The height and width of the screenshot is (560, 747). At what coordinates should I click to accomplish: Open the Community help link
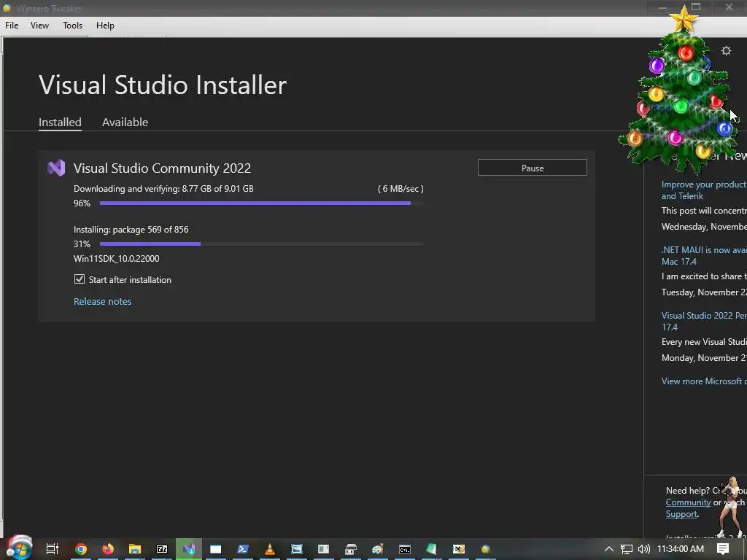688,502
